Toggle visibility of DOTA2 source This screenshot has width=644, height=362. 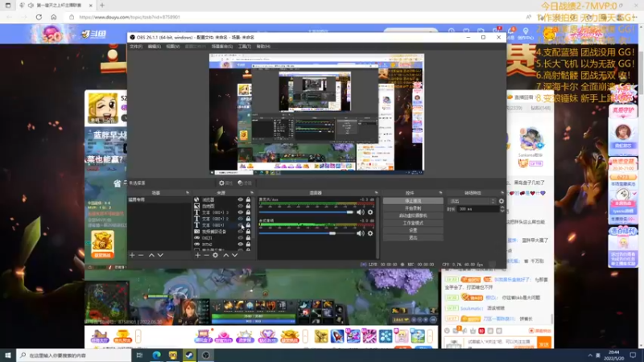coord(240,245)
